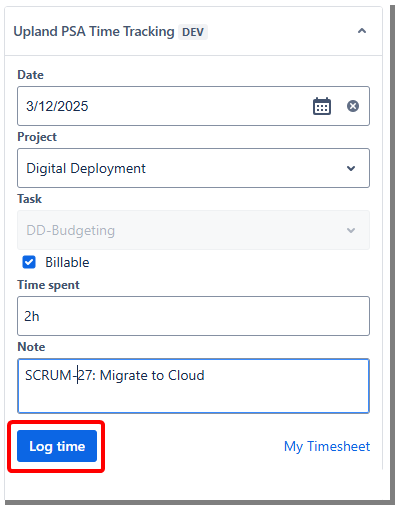
Task: Click the Billable label text
Action: click(67, 262)
